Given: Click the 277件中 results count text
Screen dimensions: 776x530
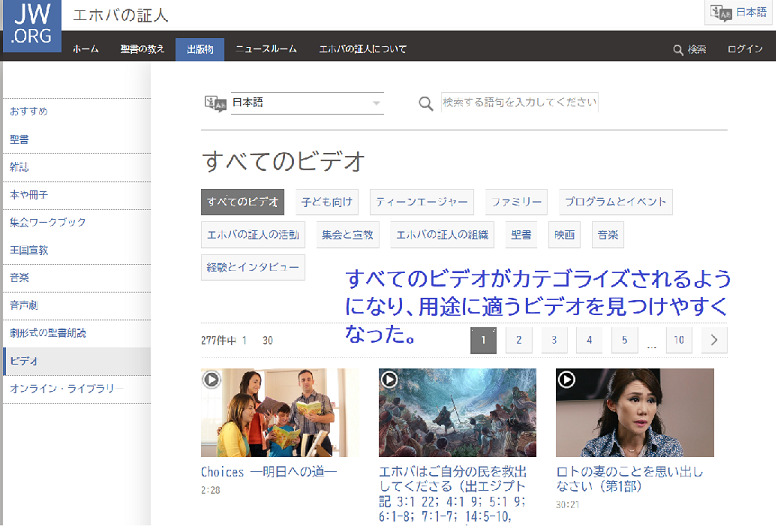Looking at the screenshot, I should click(218, 340).
